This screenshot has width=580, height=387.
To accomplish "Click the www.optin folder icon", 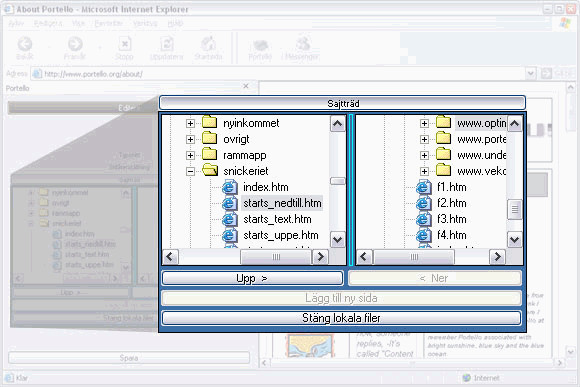I will point(444,122).
